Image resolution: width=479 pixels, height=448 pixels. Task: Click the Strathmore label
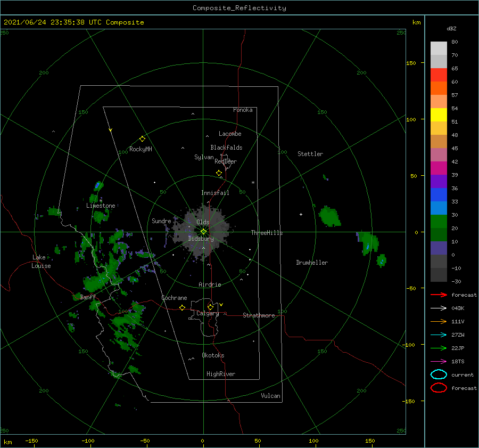(x=259, y=315)
